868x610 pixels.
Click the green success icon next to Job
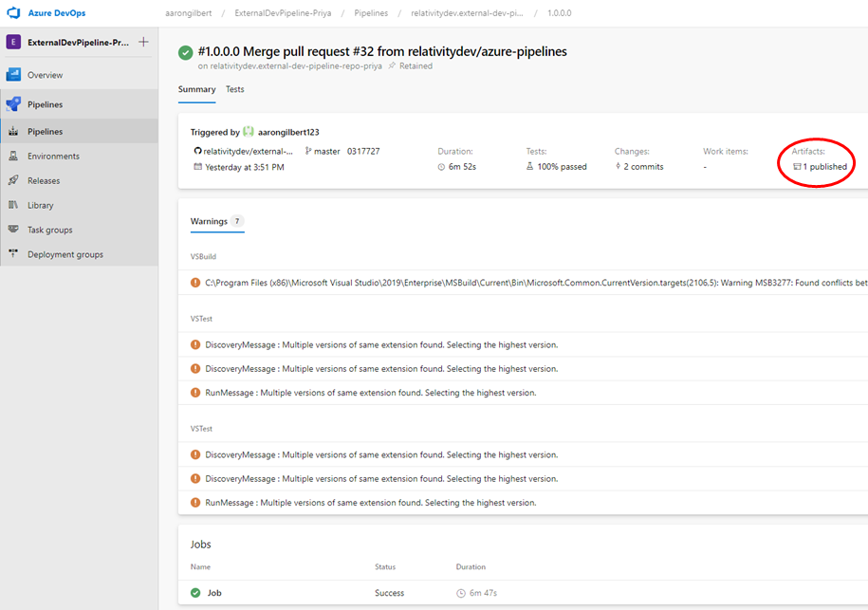(x=195, y=593)
